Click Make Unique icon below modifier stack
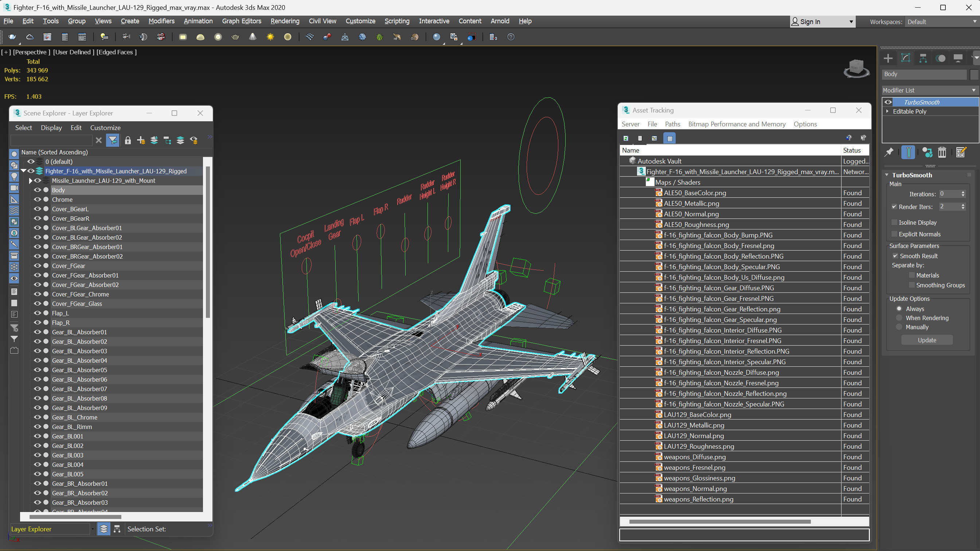980x551 pixels. pyautogui.click(x=927, y=153)
